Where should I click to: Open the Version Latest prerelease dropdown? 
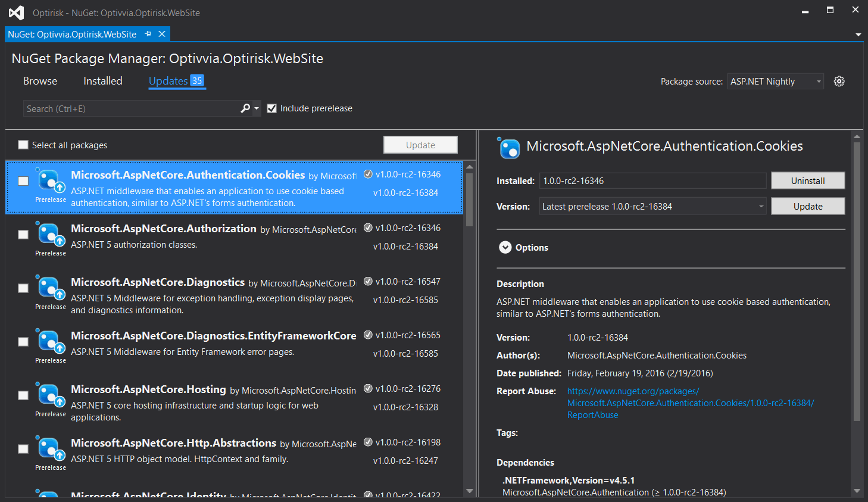pyautogui.click(x=653, y=207)
